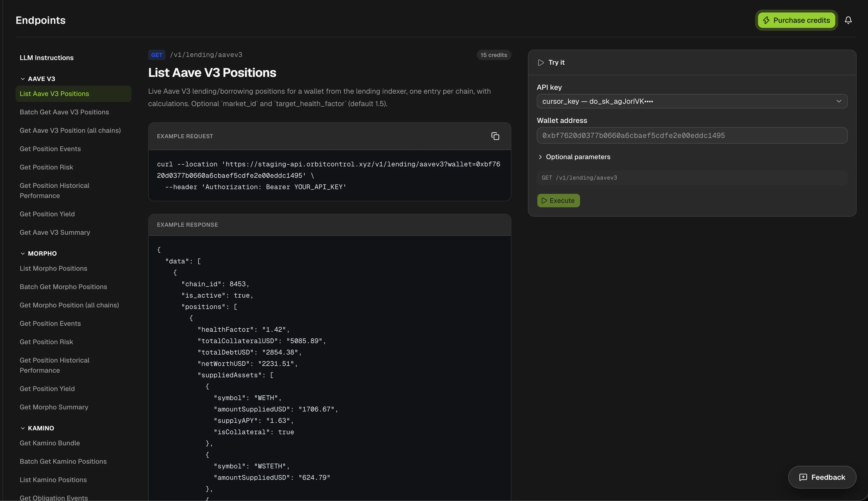Click the "supplyAPY": "1.63" line
This screenshot has width=868, height=501.
(254, 421)
